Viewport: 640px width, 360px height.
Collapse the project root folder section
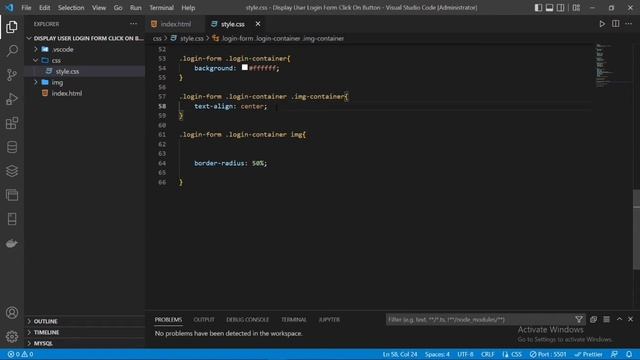tap(29, 38)
